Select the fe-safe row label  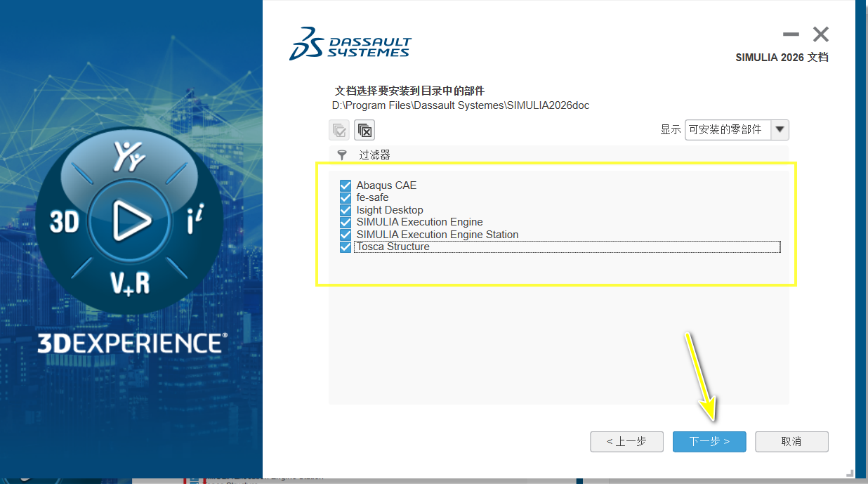[x=372, y=198]
